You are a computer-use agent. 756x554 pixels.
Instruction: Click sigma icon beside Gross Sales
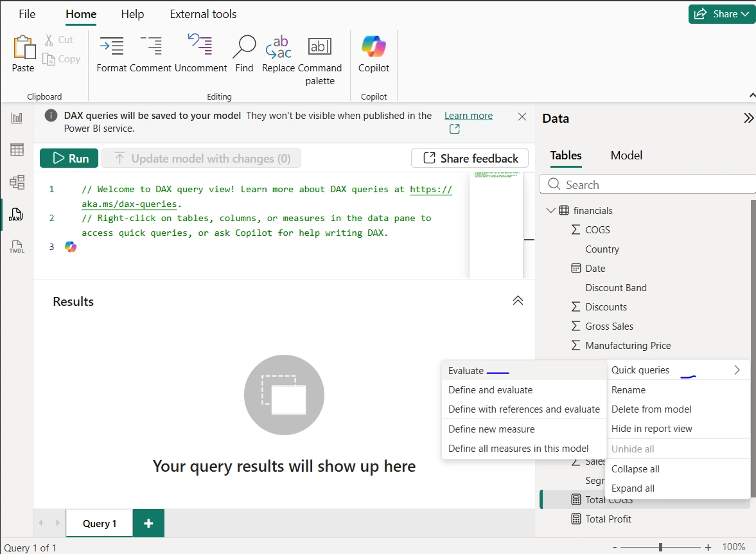point(576,326)
